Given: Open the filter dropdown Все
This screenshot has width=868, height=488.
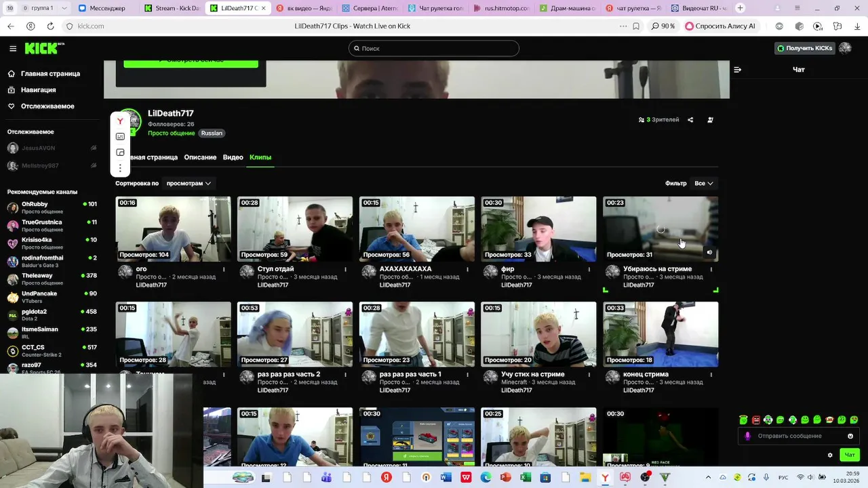Looking at the screenshot, I should [x=703, y=184].
